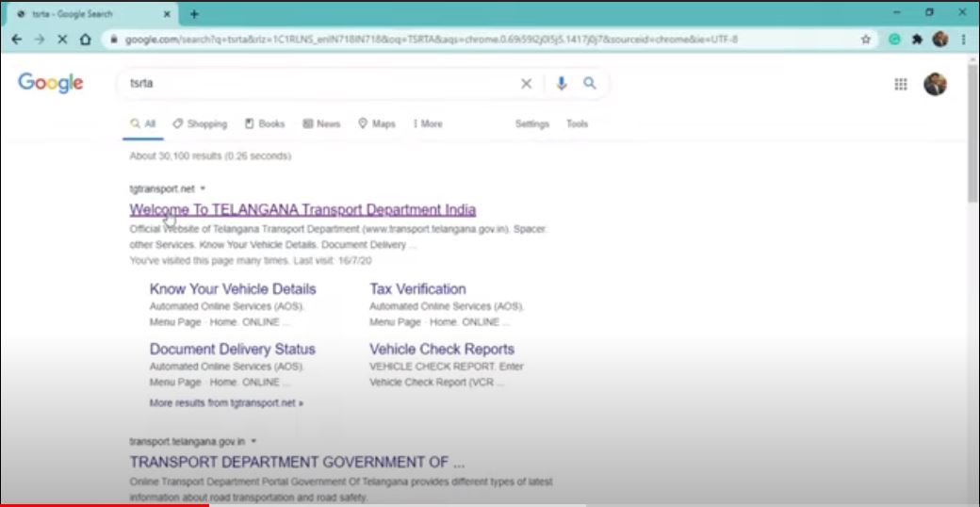Start voice search with microphone
This screenshot has height=507, width=980.
tap(562, 84)
